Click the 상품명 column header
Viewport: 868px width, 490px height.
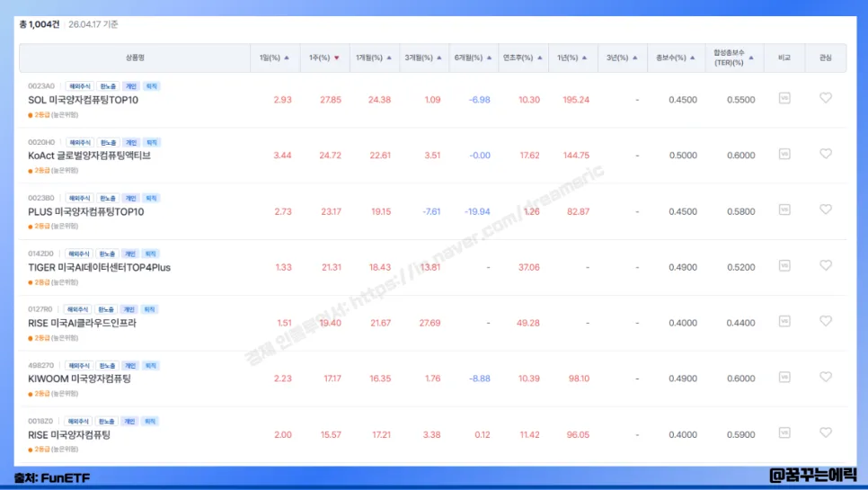135,58
